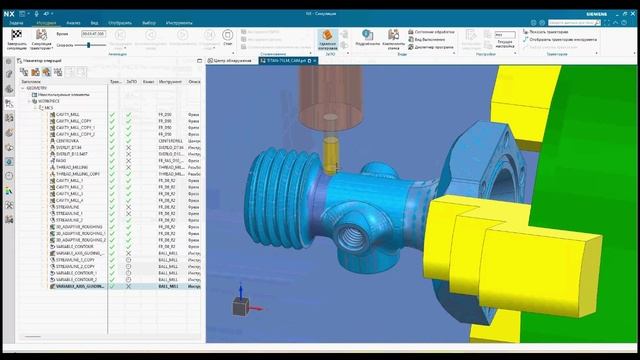The image size is (640, 360).
Task: Select the CAVITY_MILL_COPY_2 operation
Action: 75,134
